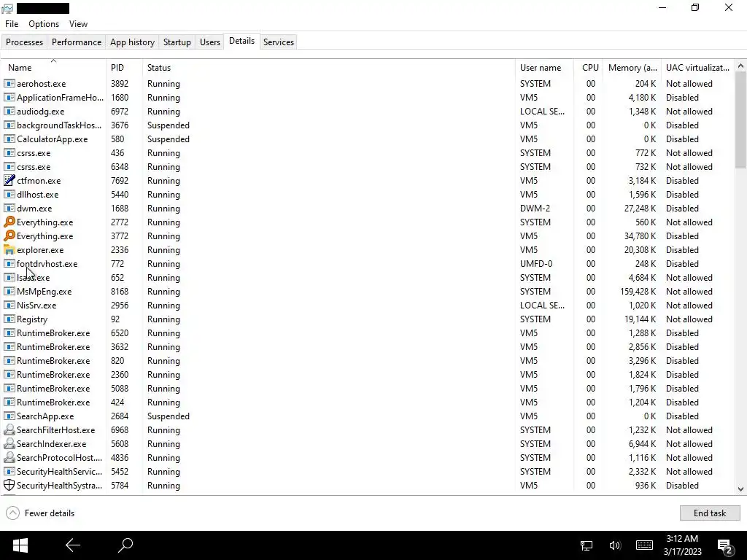Switch to the Processes tab
This screenshot has height=560, width=747.
[x=24, y=42]
